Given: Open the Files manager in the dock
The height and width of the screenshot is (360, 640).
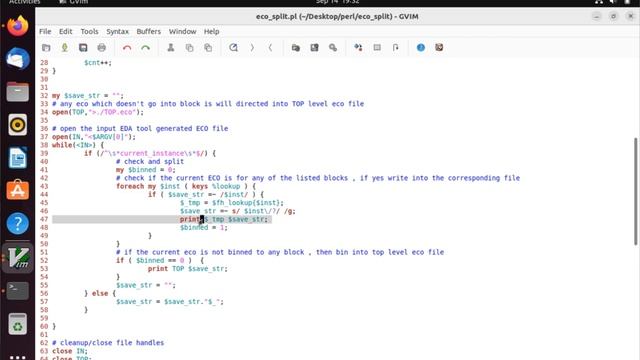Looking at the screenshot, I should (x=18, y=92).
